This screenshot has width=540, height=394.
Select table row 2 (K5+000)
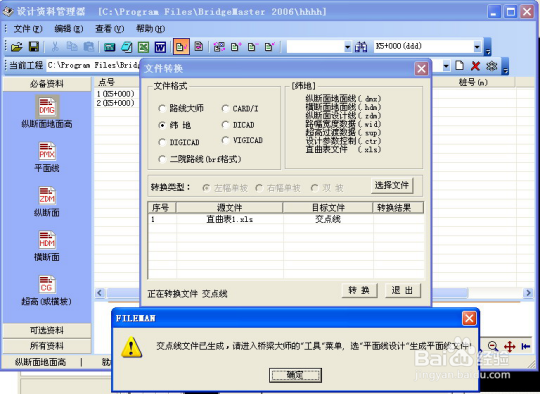[x=116, y=103]
